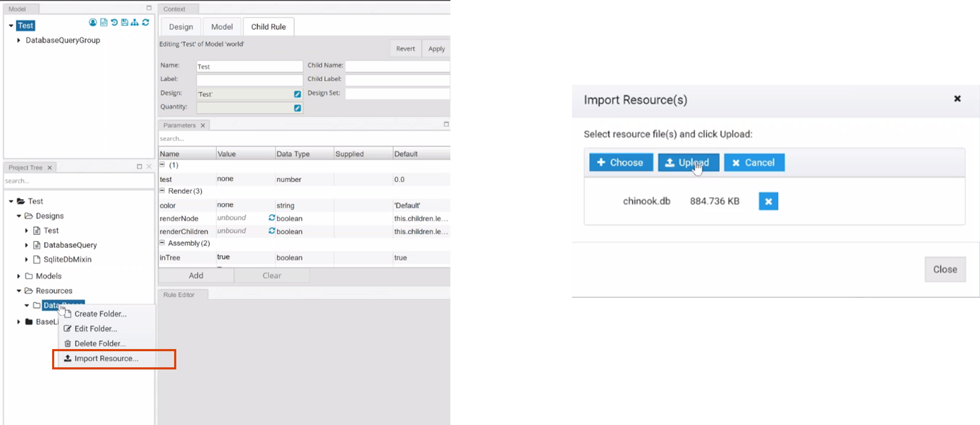Select the color parameter name cell
Viewport: 980px width, 425px height.
[x=187, y=205]
